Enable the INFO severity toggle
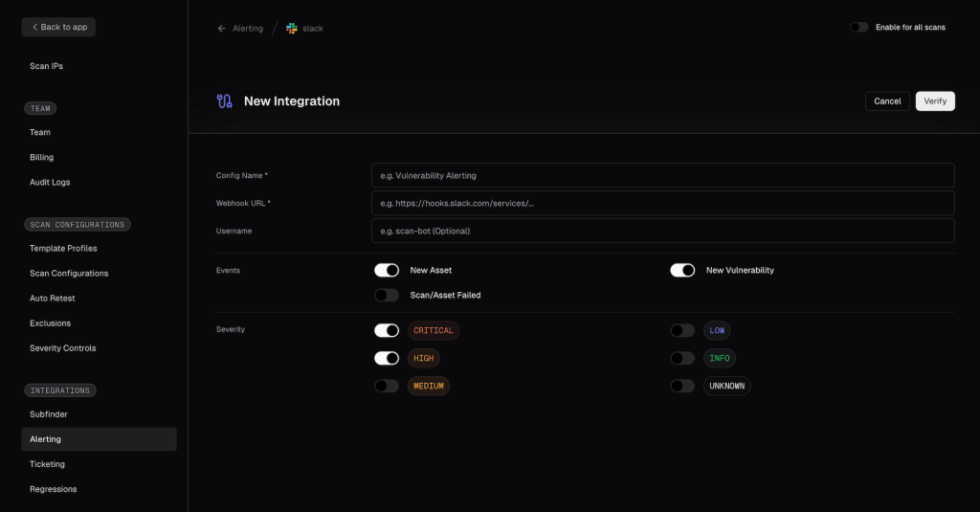This screenshot has width=980, height=512. [x=682, y=358]
